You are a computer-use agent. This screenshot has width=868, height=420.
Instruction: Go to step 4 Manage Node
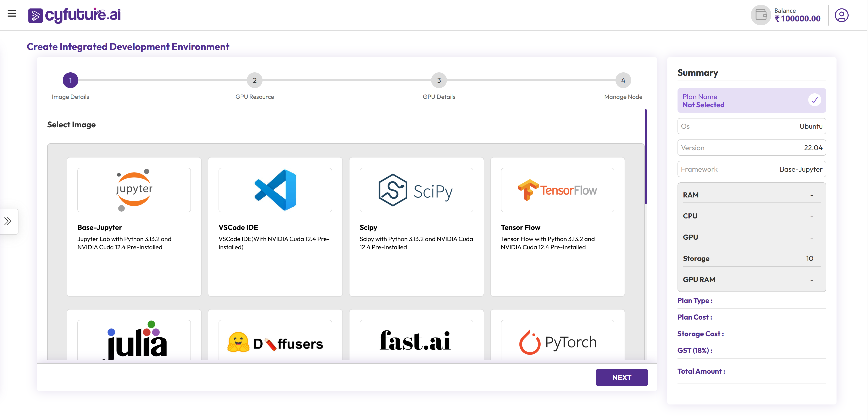point(623,80)
